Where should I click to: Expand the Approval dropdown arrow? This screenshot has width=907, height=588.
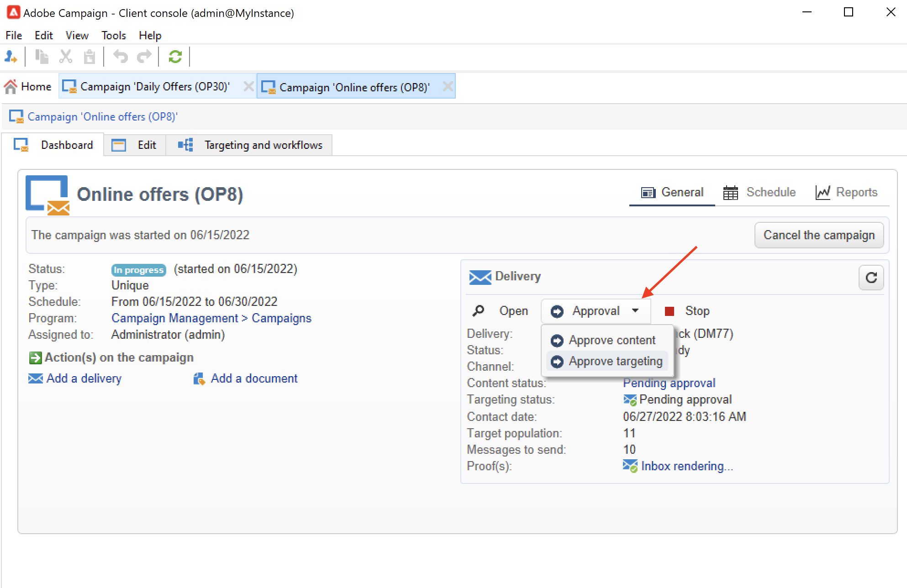point(635,311)
